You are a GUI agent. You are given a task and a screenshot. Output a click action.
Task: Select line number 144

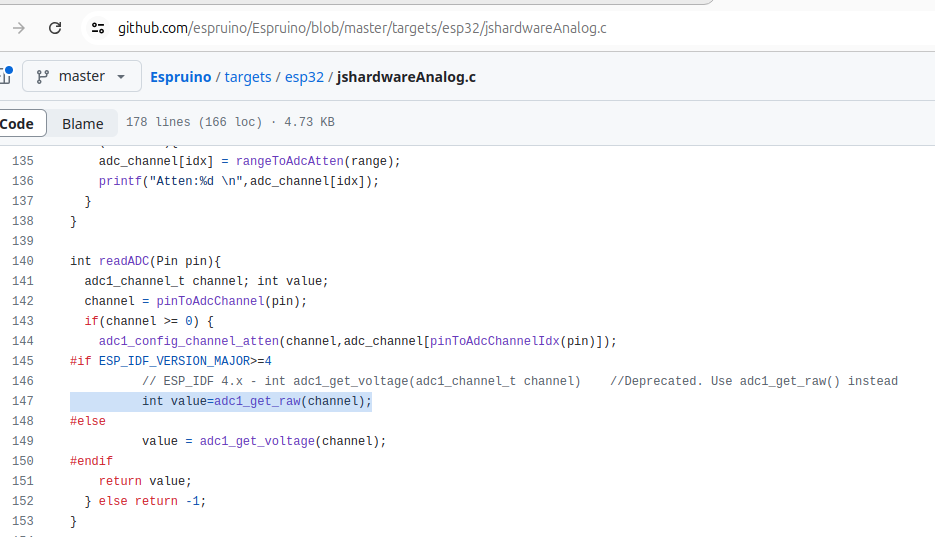click(x=23, y=341)
